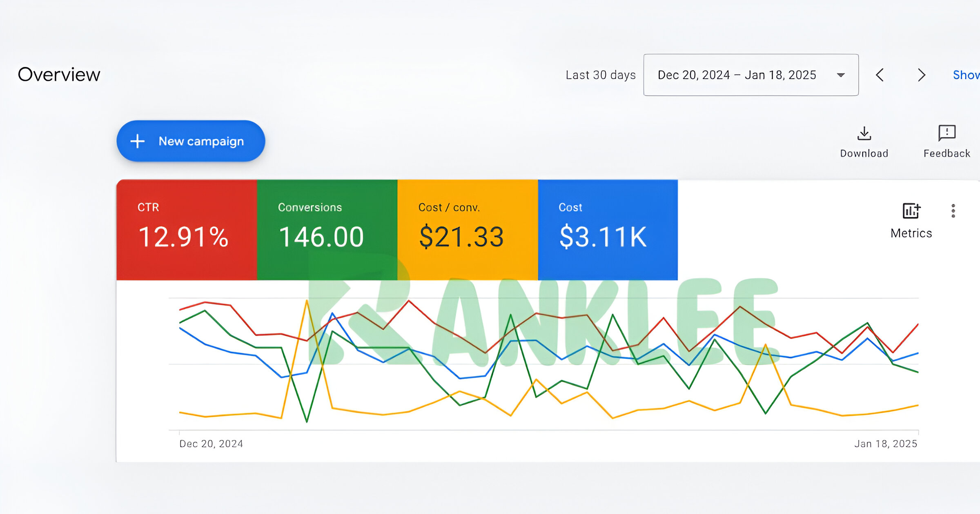Click the Metrics label text
980x514 pixels.
pyautogui.click(x=911, y=233)
